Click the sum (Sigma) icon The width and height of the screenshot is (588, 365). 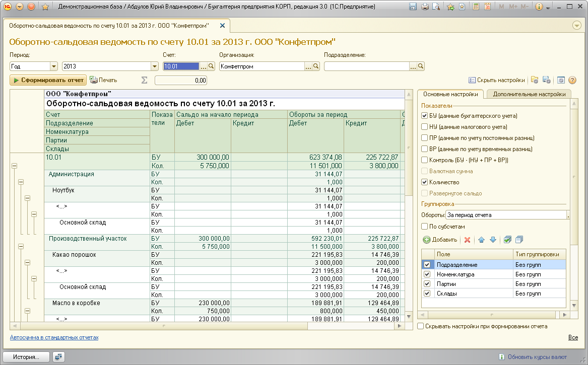tap(144, 80)
